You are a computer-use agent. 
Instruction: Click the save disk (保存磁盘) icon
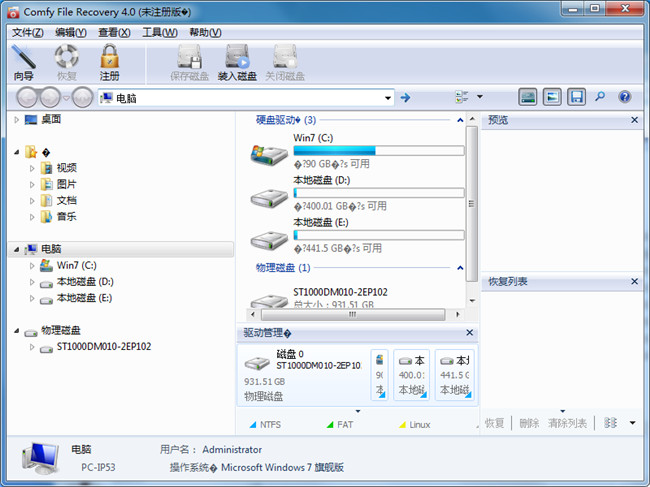coord(189,57)
